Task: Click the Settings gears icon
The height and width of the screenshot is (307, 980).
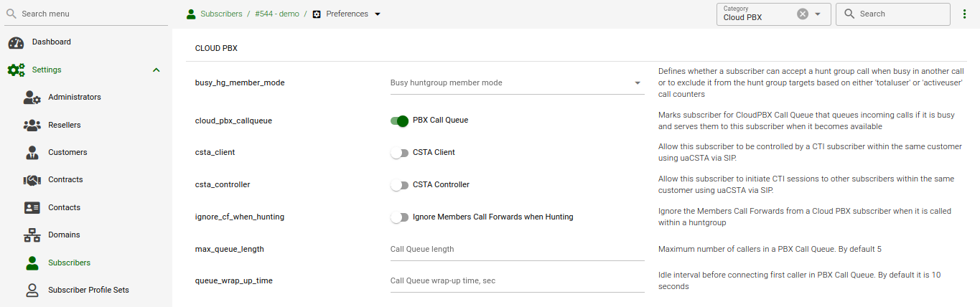Action: coord(16,70)
